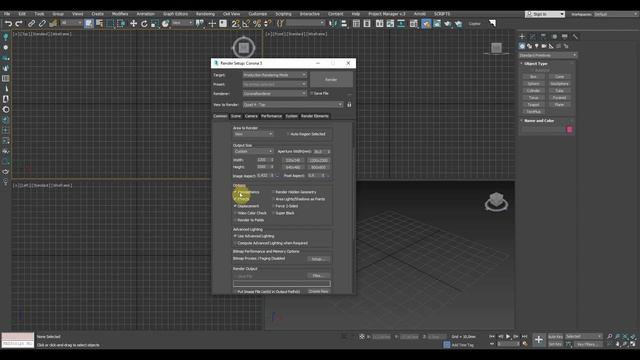Switch to the Scene tab

236,116
